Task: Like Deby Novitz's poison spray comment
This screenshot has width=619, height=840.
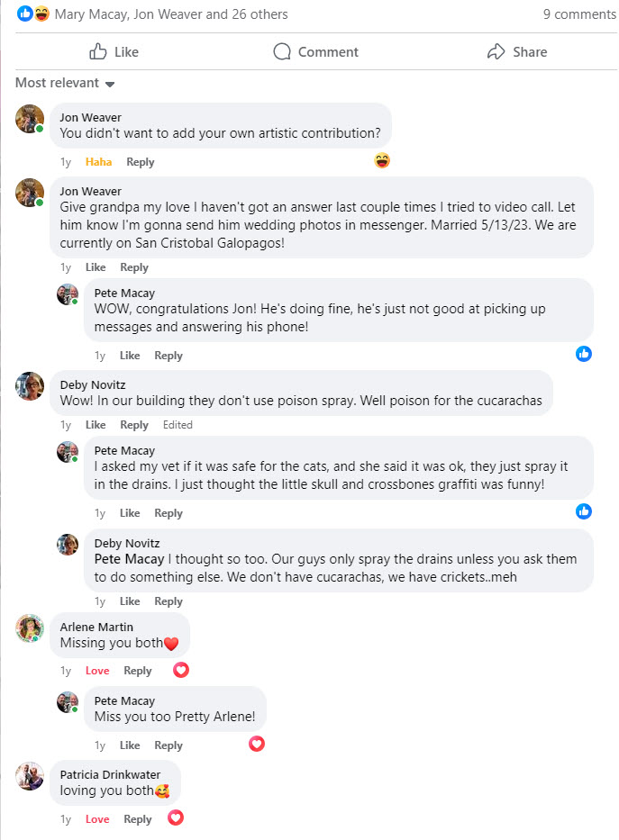Action: pos(96,425)
